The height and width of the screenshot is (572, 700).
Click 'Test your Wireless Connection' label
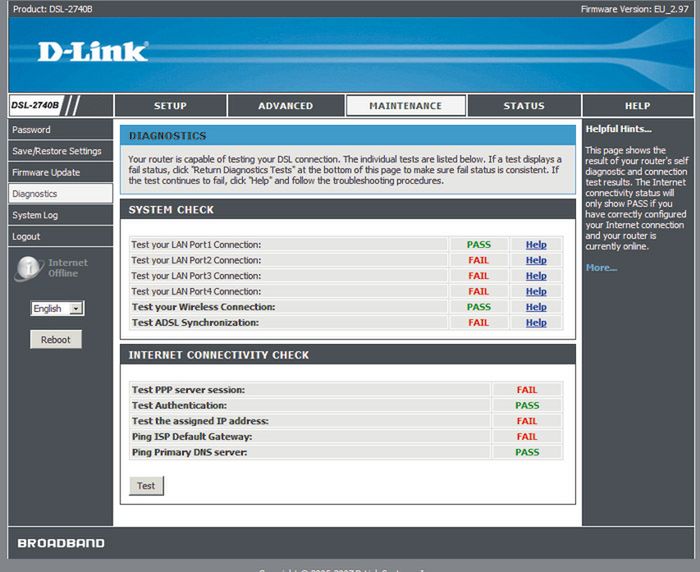(x=204, y=307)
